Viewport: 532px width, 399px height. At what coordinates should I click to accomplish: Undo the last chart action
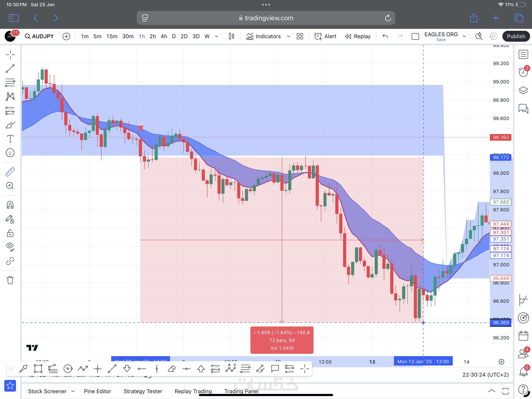click(385, 36)
